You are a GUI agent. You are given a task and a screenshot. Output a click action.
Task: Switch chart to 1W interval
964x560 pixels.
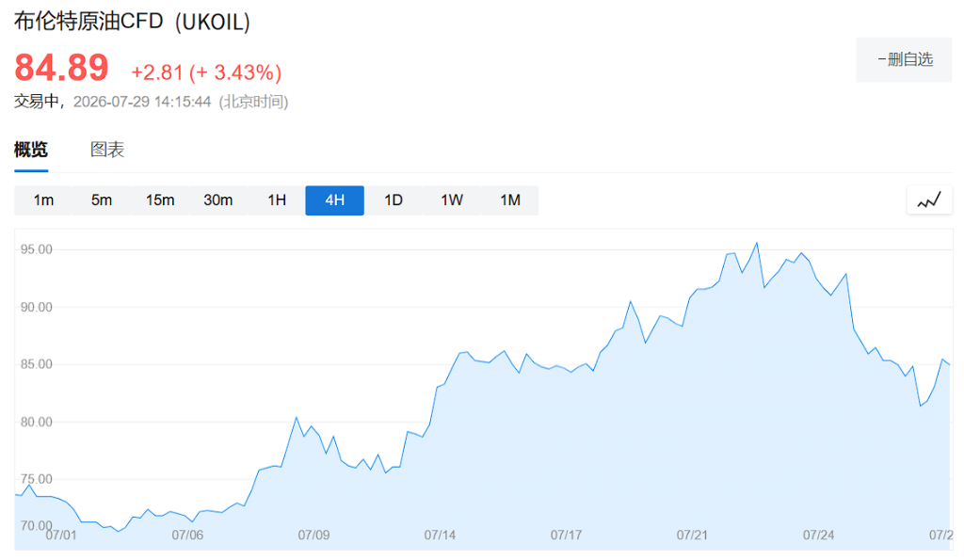click(x=452, y=200)
